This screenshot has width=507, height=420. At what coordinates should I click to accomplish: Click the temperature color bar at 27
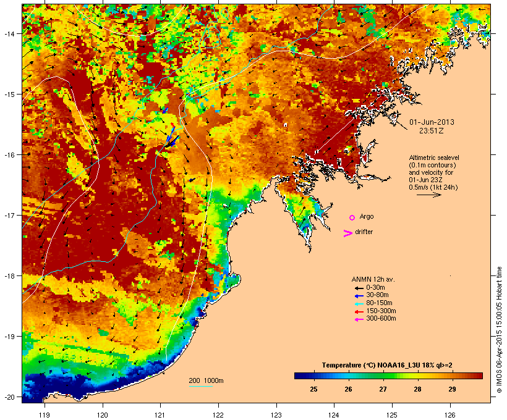(x=383, y=376)
